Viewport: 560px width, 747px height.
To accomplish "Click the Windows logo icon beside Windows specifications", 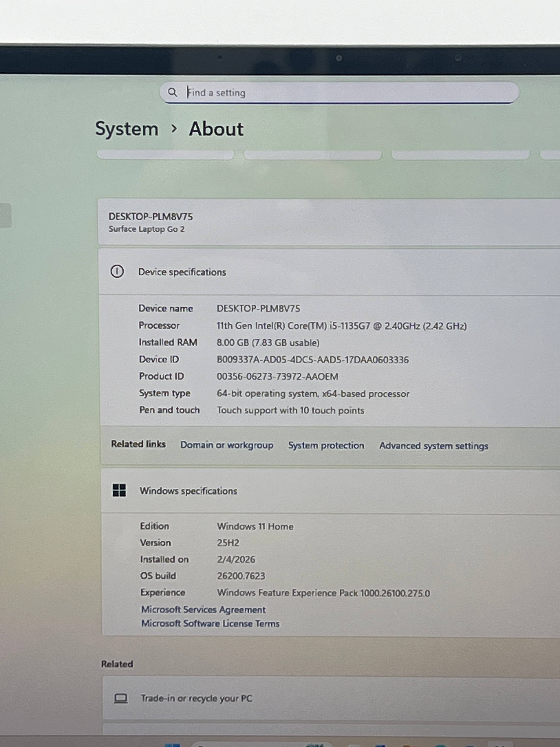I will click(x=119, y=490).
